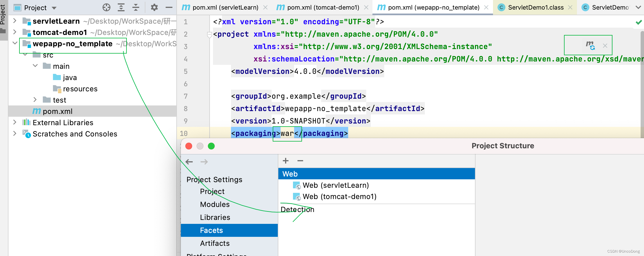
Task: Select pom.xml in the project tree
Action: (x=52, y=111)
